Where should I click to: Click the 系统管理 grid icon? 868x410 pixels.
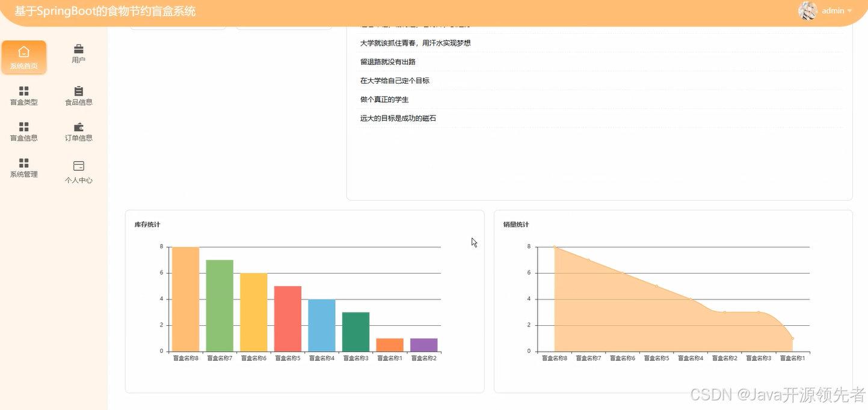[x=24, y=163]
